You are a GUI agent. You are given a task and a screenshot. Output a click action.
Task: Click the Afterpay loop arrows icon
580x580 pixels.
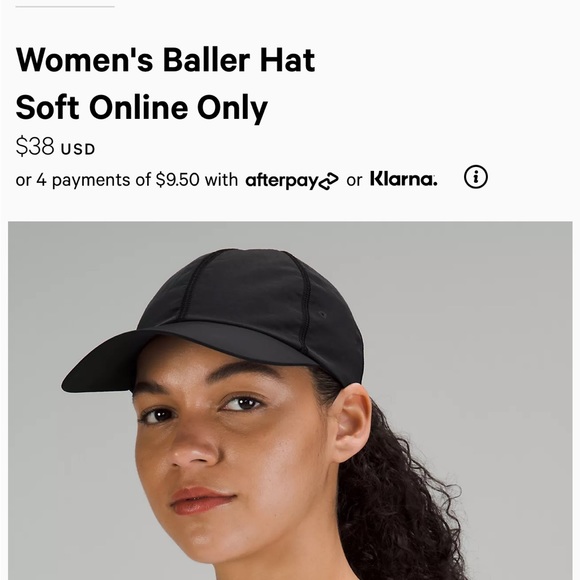point(329,181)
